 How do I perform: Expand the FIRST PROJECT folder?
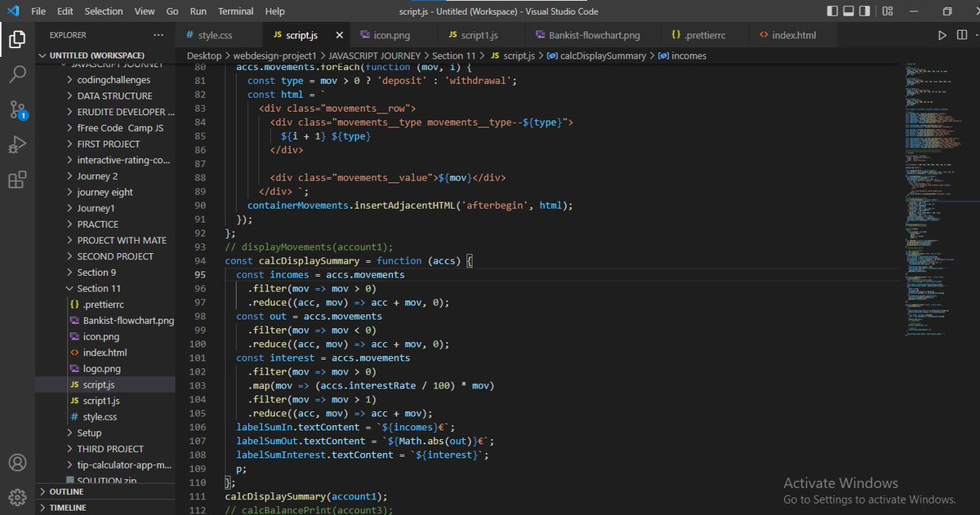click(x=108, y=144)
